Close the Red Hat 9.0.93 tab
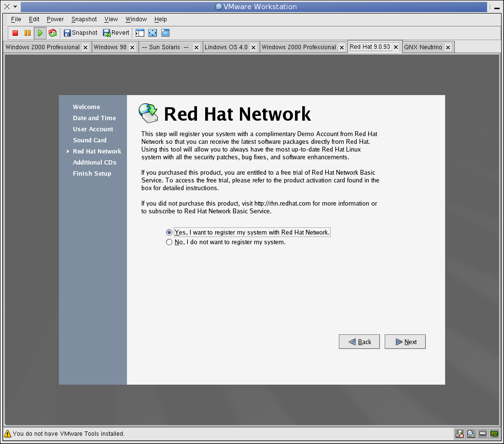504x444 pixels. 396,47
